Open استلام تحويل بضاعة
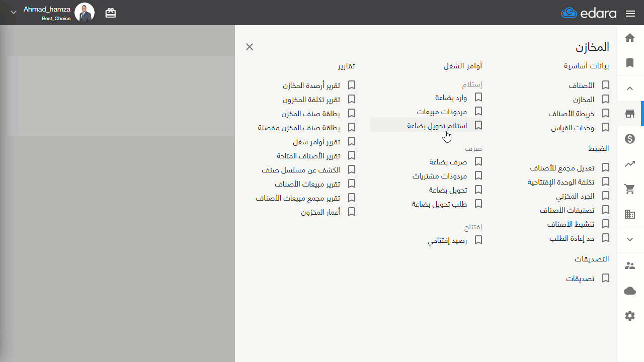Viewport: 644px width, 362px height. coord(437,126)
